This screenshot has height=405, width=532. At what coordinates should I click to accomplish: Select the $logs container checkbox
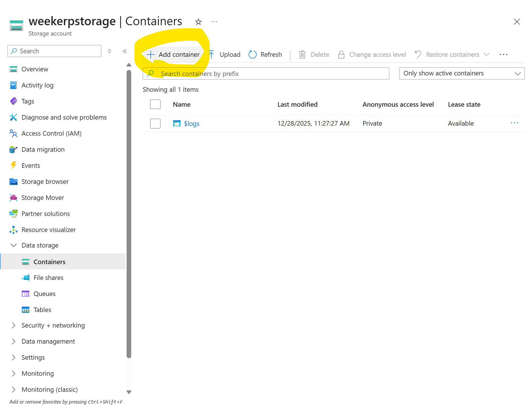pos(155,124)
